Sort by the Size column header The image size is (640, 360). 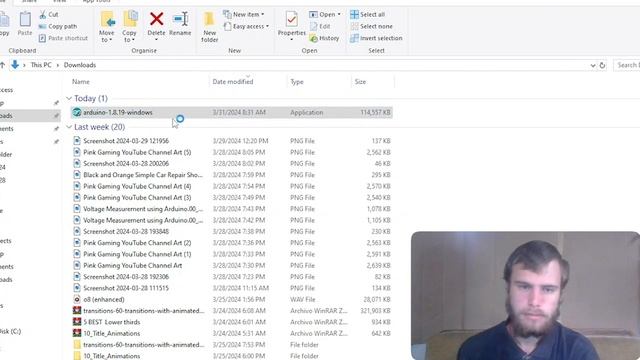360,82
